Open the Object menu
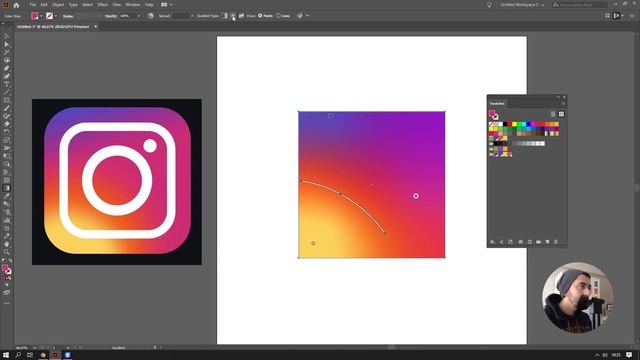The width and height of the screenshot is (640, 360). click(58, 5)
